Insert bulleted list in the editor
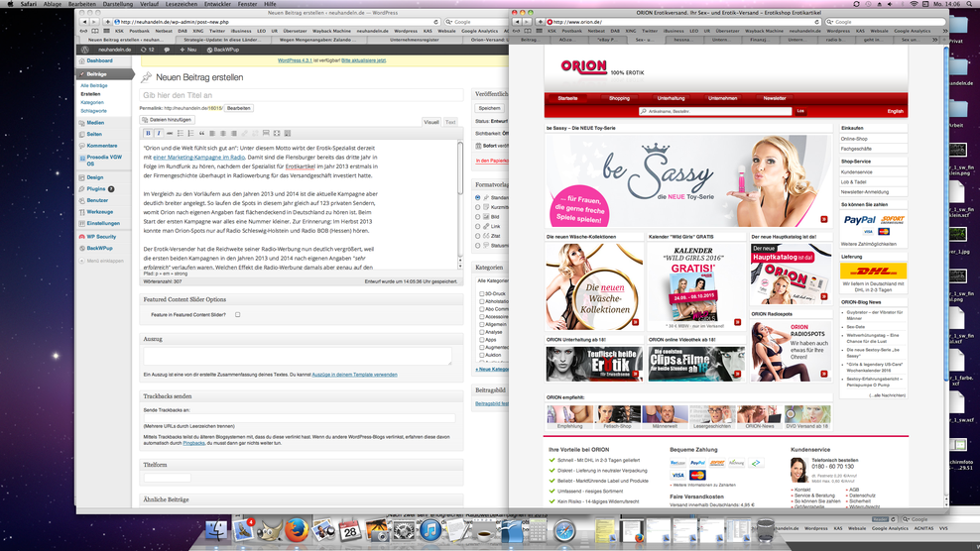The width and height of the screenshot is (980, 551). click(x=180, y=133)
